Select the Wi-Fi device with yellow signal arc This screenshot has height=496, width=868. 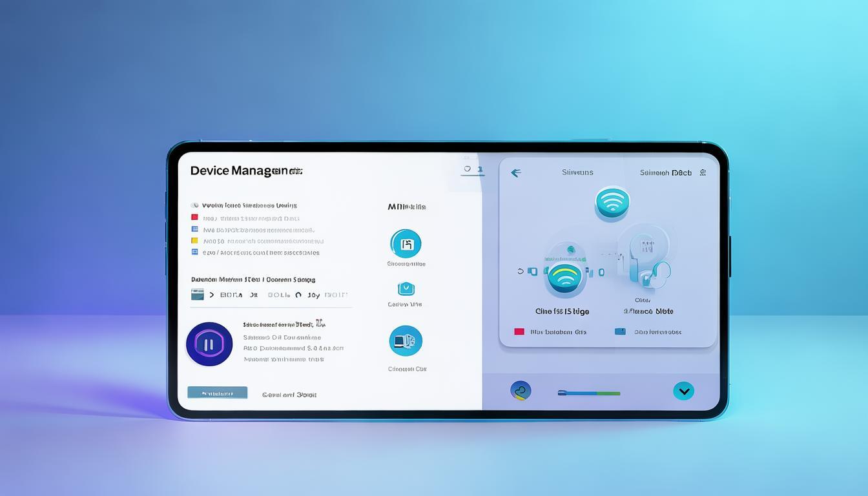[564, 276]
